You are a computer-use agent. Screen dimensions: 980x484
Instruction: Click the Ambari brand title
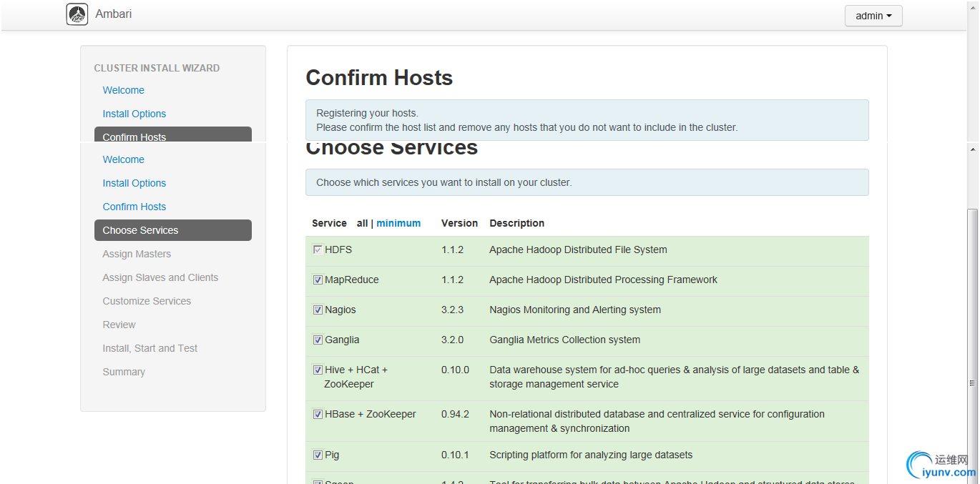click(x=113, y=14)
